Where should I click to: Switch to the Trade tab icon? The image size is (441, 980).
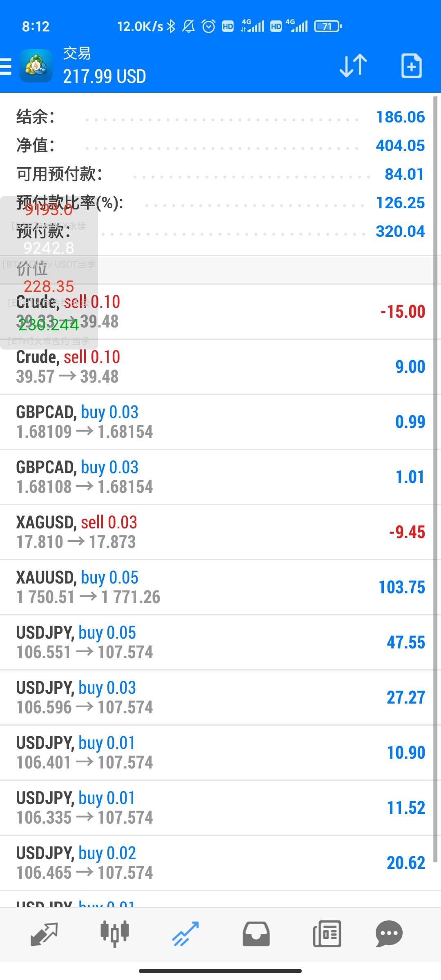[x=185, y=934]
